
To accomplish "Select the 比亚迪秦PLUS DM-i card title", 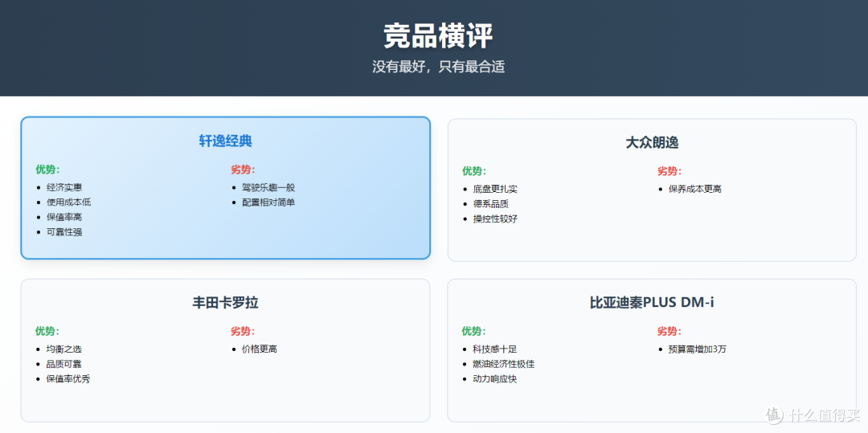I will coord(652,303).
